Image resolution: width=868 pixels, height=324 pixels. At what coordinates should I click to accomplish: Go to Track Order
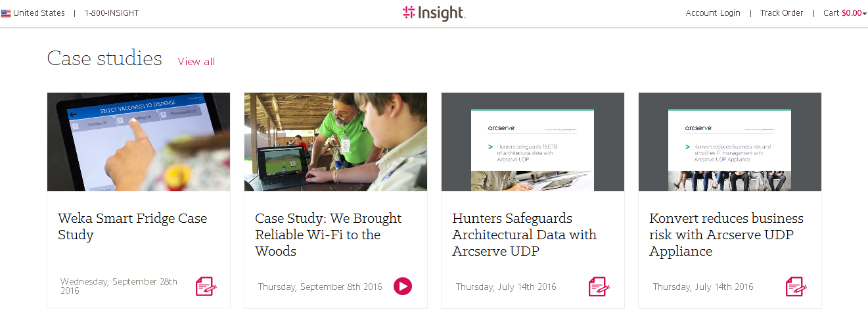(x=781, y=13)
